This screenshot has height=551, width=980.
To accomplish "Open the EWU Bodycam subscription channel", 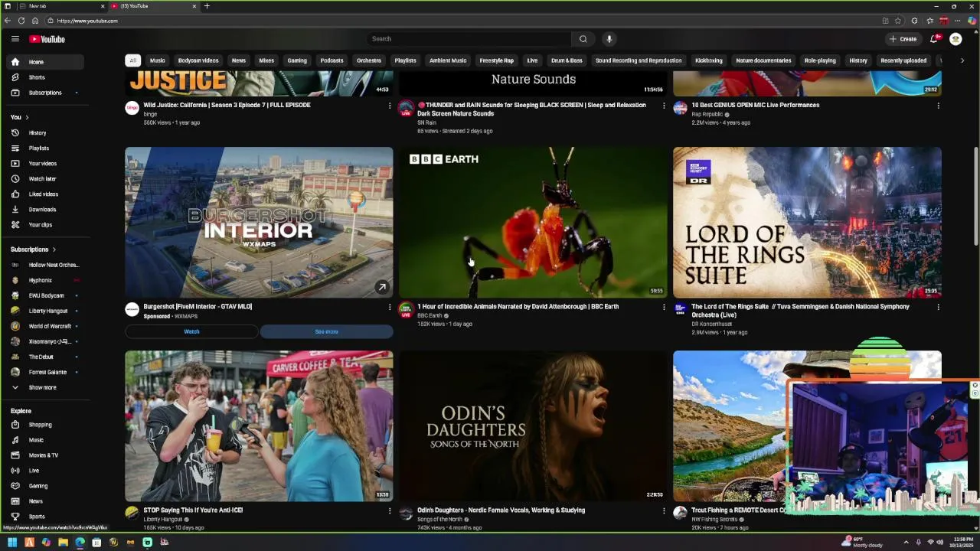I will (46, 295).
